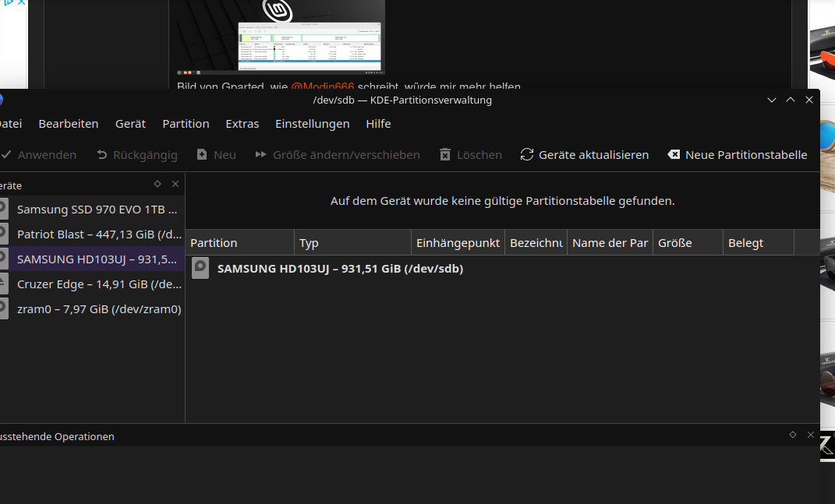Sort by the Bezeichnung column header
Screen dimensions: 835x504
point(536,243)
